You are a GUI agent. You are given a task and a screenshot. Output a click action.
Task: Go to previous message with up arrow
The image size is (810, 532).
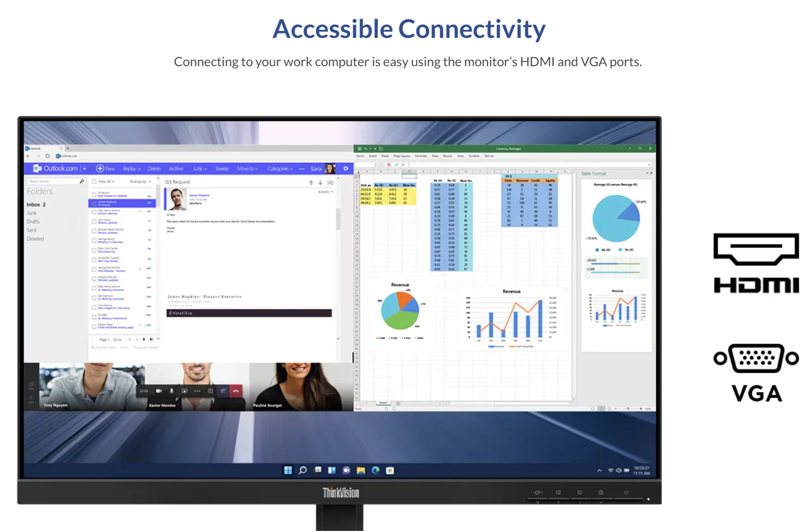(x=311, y=182)
